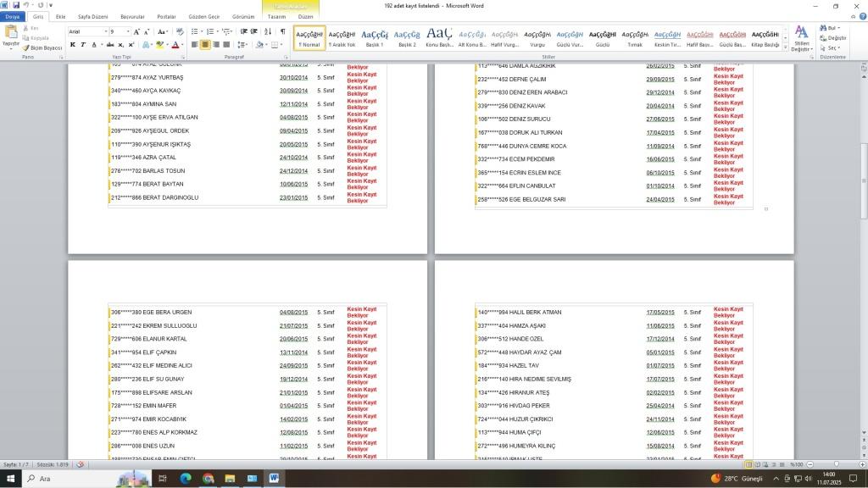Show paragraph marks with the pilcrow icon

pos(282,31)
